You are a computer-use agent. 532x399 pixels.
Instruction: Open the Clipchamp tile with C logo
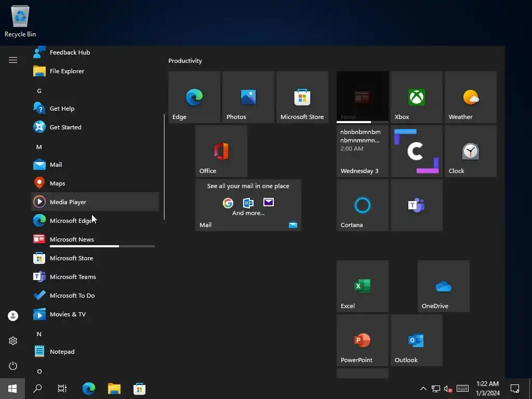pos(416,151)
